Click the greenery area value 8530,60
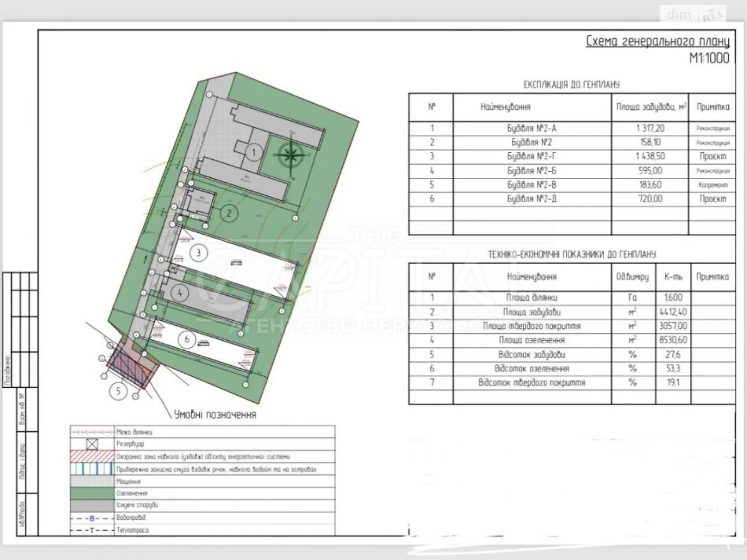The image size is (747, 560). tap(673, 340)
